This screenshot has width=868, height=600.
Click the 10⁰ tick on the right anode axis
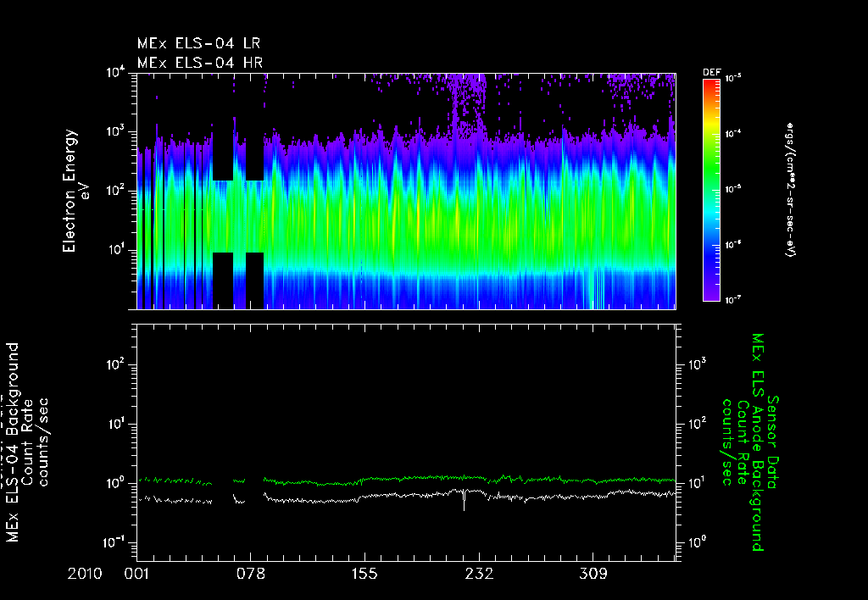tap(697, 542)
